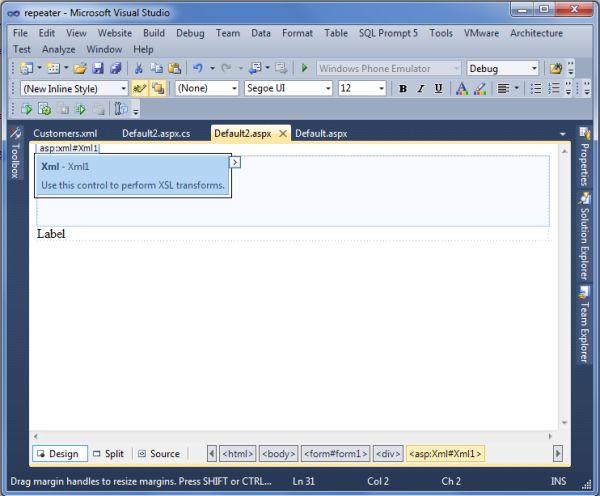Image resolution: width=600 pixels, height=496 pixels.
Task: Click the Xml control placeholder in designer
Action: tap(133, 176)
